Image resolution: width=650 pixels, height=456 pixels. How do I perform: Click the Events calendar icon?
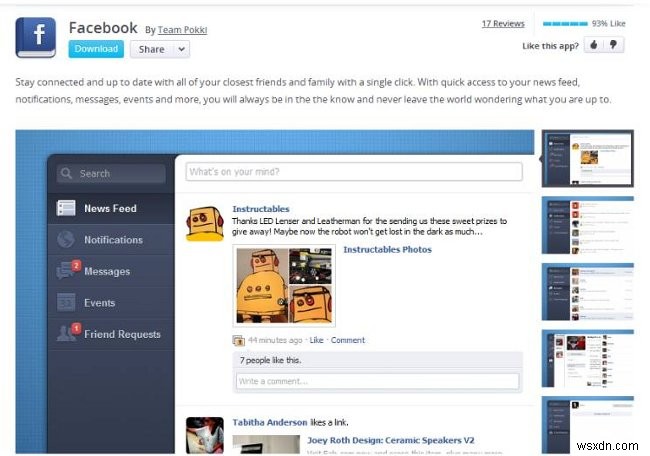66,302
